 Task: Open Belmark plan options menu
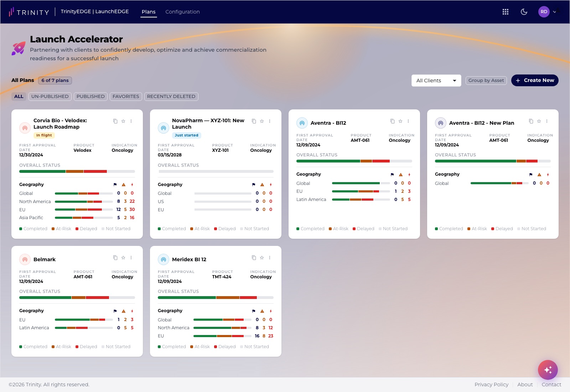pos(131,258)
